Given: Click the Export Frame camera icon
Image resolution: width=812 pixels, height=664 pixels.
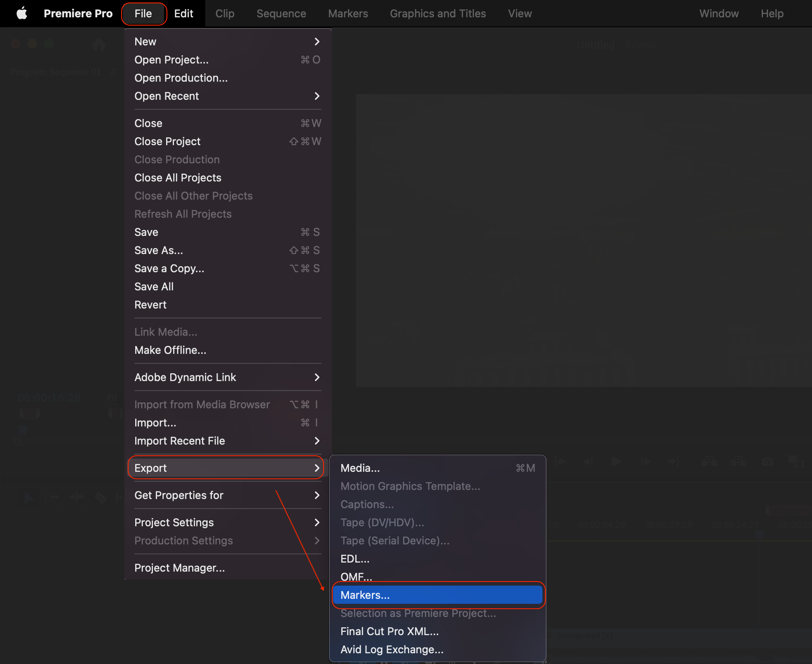Looking at the screenshot, I should coord(767,462).
